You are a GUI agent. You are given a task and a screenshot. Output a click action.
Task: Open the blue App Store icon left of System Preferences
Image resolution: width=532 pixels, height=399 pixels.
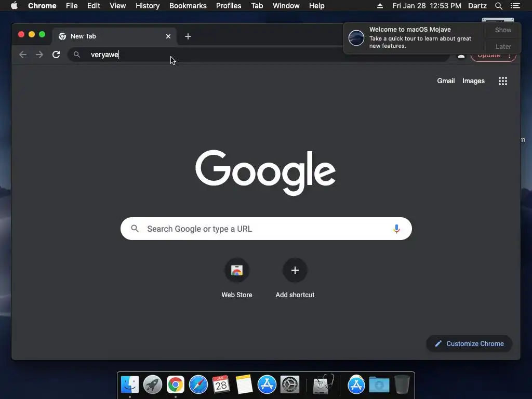[x=267, y=385]
